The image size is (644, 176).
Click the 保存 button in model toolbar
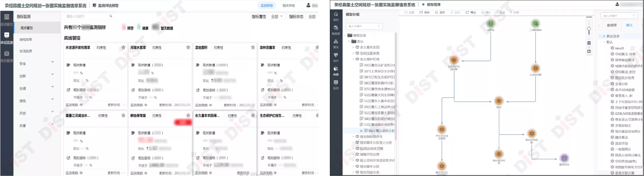pyautogui.click(x=425, y=13)
